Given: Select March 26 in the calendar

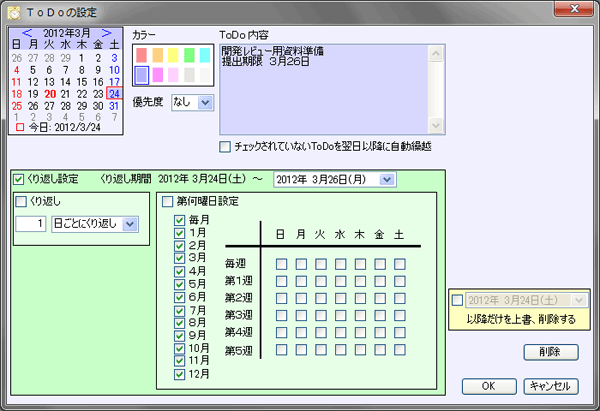Looking at the screenshot, I should tap(33, 106).
